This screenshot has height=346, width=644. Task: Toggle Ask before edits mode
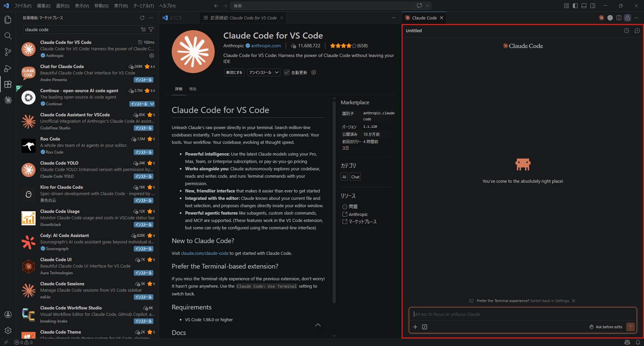(x=606, y=327)
